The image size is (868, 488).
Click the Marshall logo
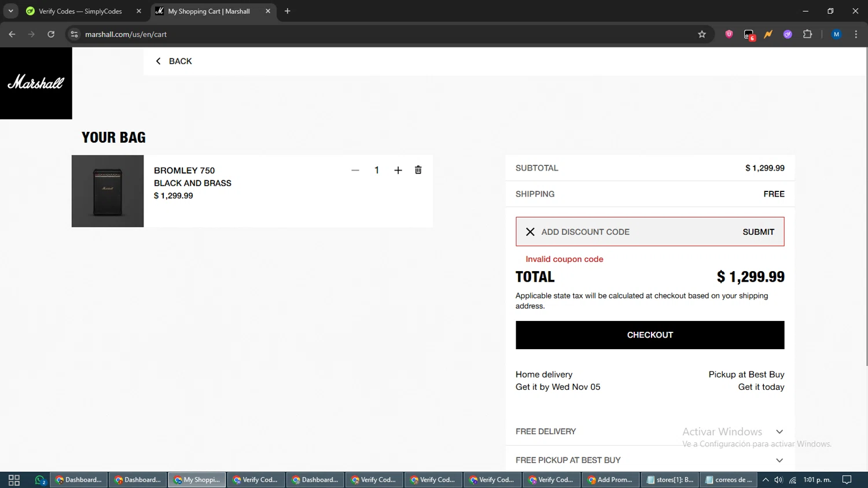click(36, 83)
